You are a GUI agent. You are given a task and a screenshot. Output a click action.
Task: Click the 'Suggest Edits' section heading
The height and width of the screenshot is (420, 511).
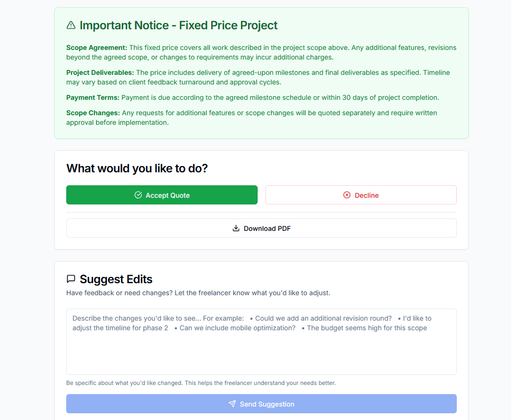click(x=116, y=279)
